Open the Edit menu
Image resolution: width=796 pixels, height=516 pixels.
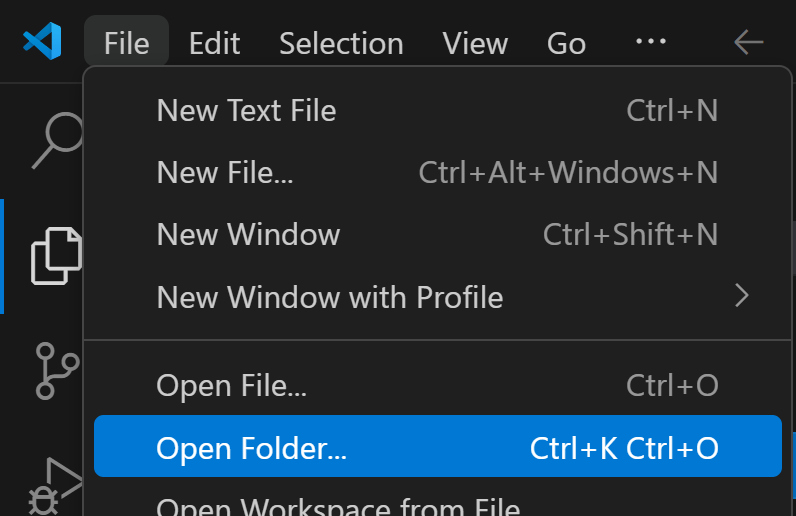[214, 43]
